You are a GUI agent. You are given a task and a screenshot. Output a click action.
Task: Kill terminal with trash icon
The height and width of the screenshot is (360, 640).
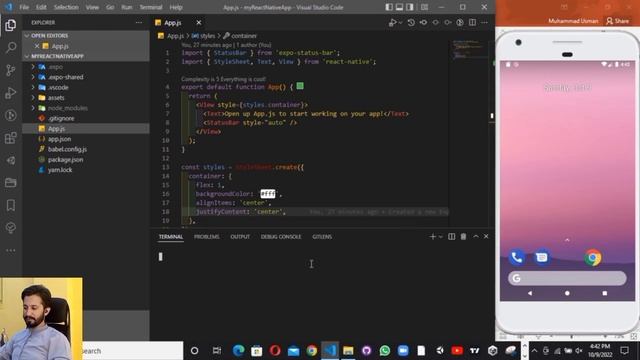click(x=463, y=236)
